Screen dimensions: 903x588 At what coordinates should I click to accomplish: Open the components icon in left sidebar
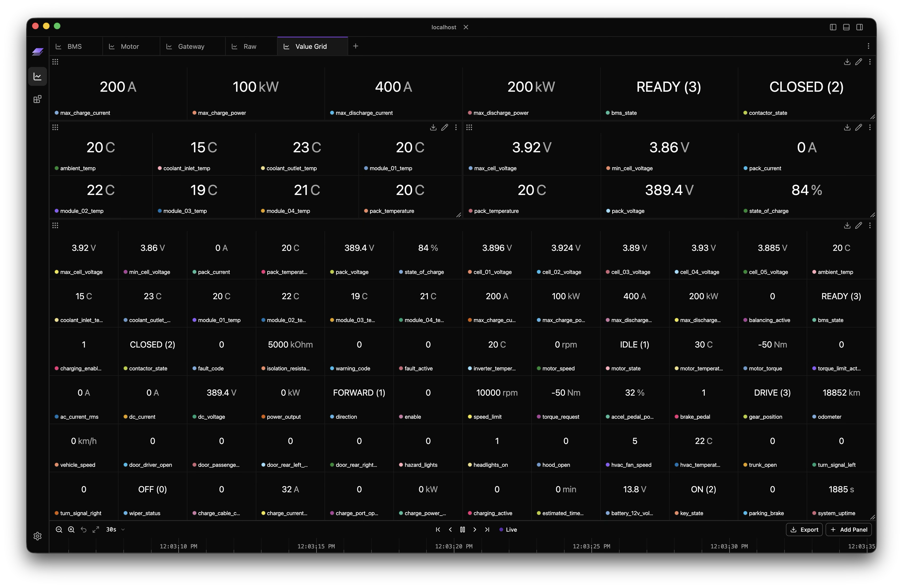38,99
